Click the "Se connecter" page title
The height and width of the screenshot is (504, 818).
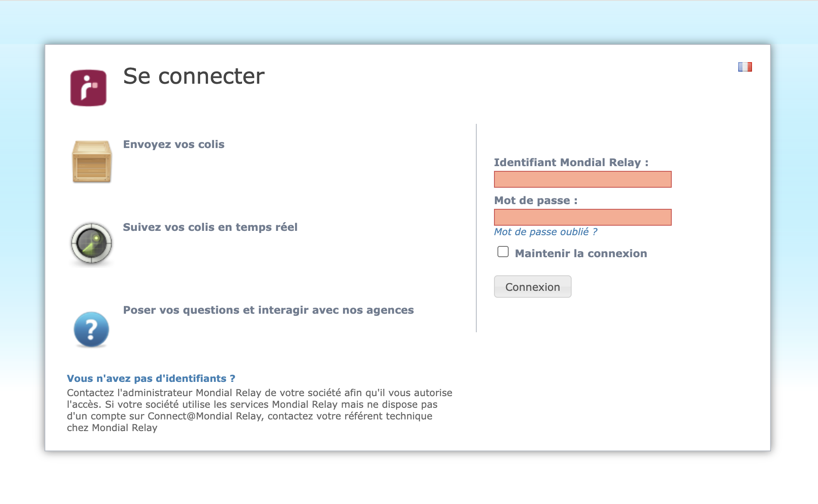193,76
